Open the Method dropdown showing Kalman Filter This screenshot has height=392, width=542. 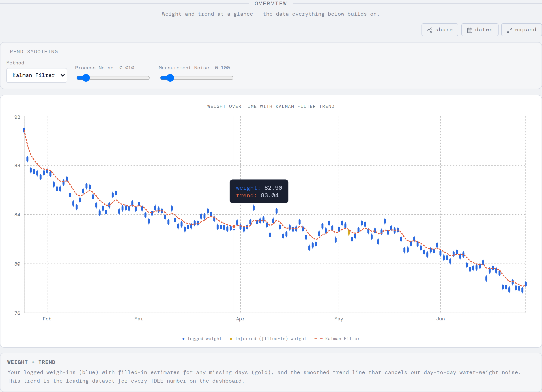tap(37, 75)
